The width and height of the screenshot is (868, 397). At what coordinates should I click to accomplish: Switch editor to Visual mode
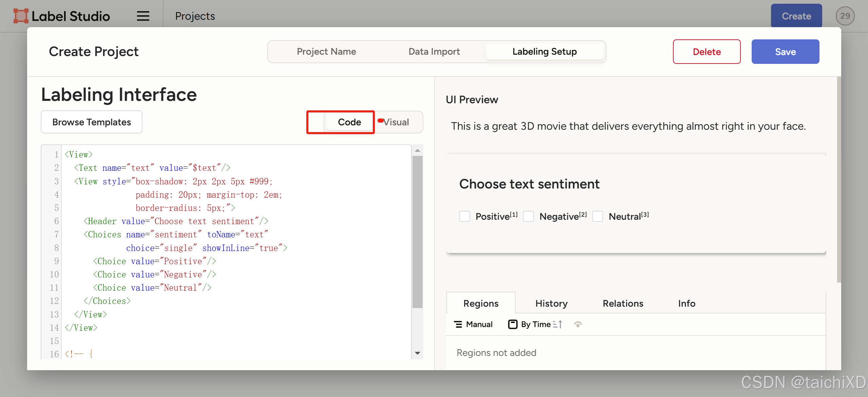(396, 122)
